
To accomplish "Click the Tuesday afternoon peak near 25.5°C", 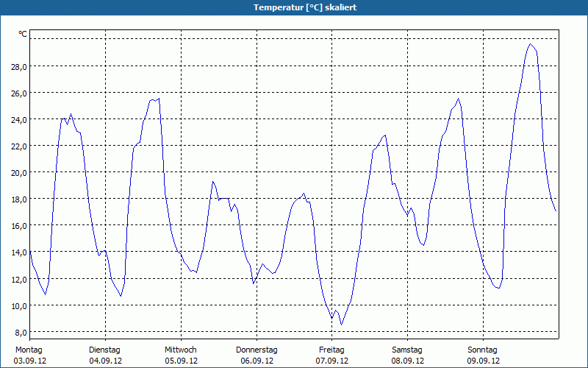I will 159,99.
